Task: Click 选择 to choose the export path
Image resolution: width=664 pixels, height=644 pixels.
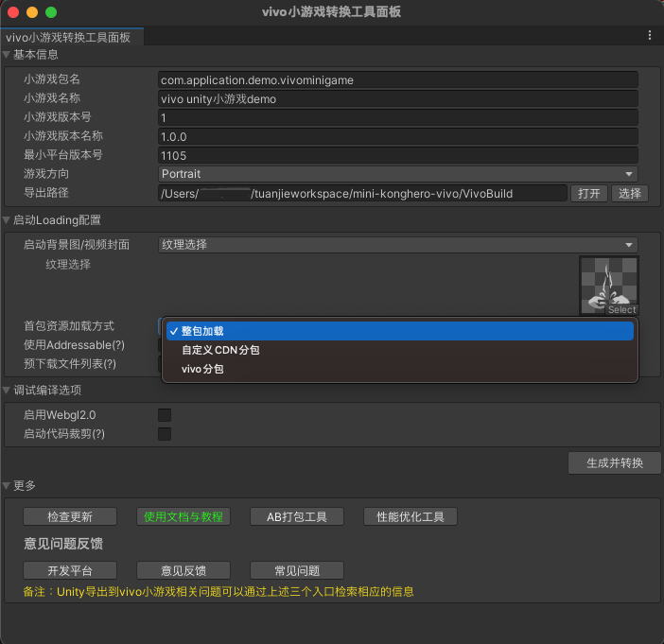Action: [x=629, y=194]
